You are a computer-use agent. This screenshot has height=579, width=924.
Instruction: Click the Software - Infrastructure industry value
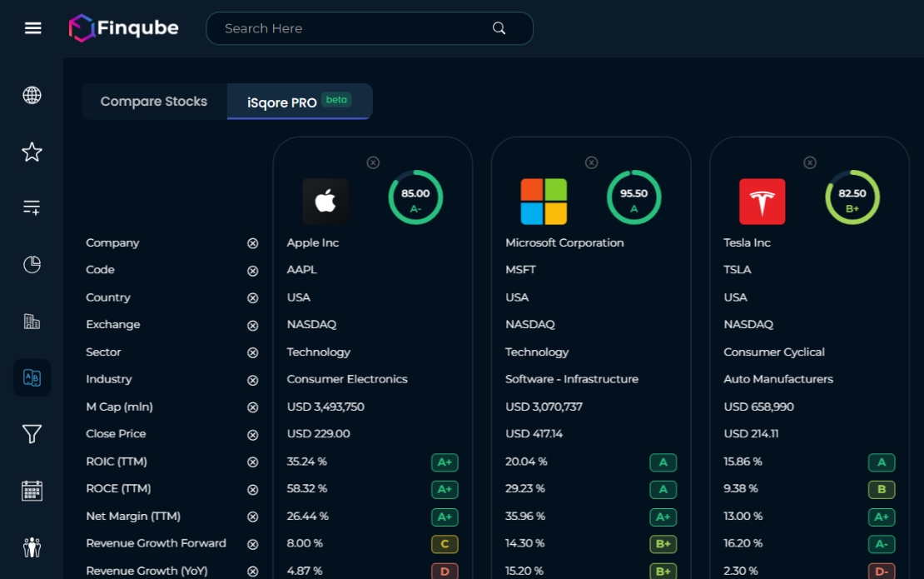[572, 379]
